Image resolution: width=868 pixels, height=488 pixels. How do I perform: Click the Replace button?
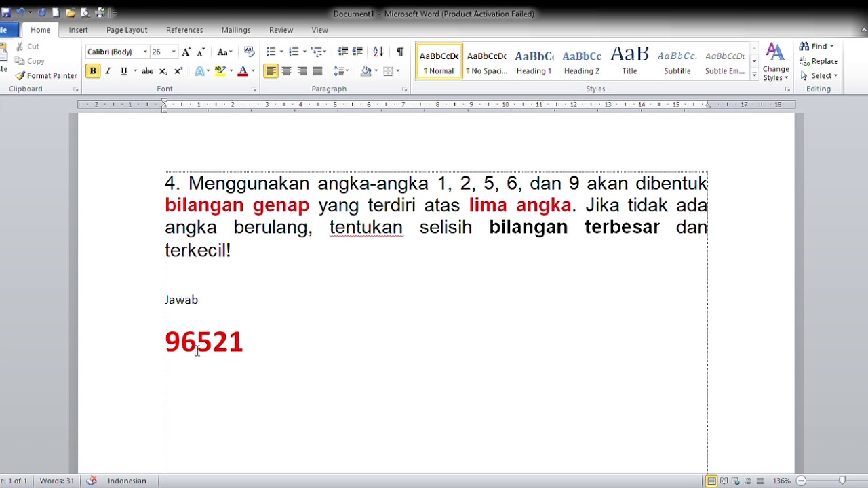(x=818, y=61)
